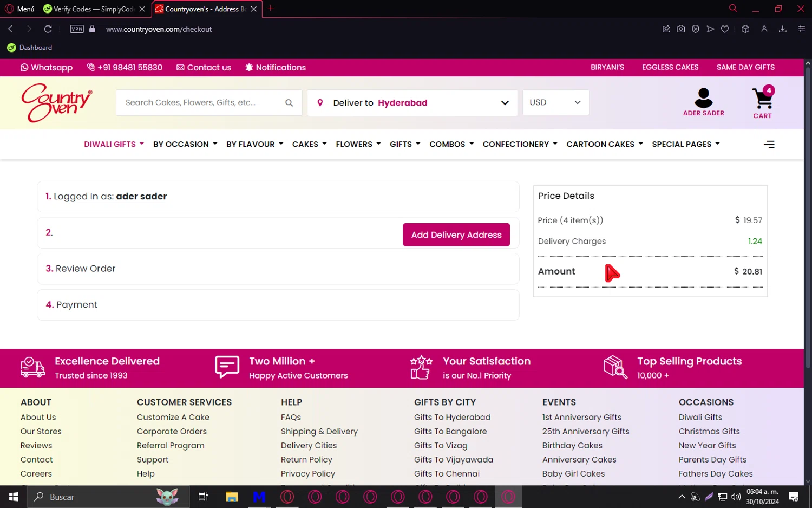
Task: Open the USD currency selector
Action: click(x=555, y=102)
